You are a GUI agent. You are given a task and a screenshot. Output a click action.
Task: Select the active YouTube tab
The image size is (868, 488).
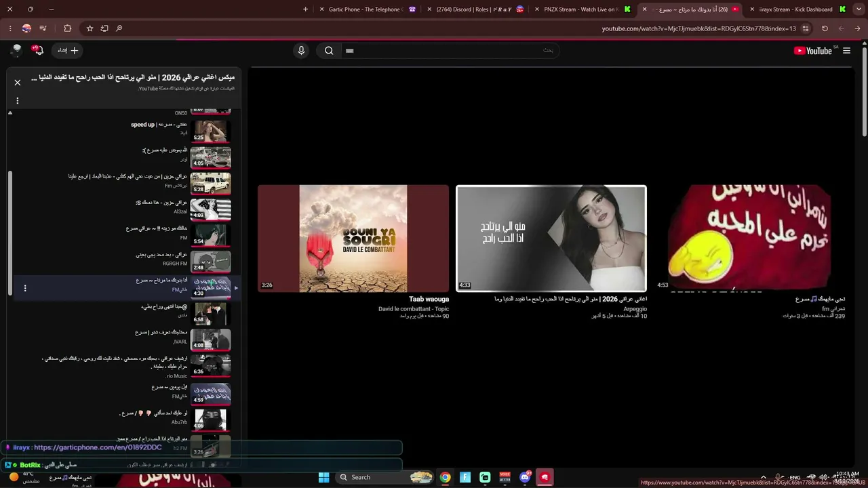click(690, 9)
